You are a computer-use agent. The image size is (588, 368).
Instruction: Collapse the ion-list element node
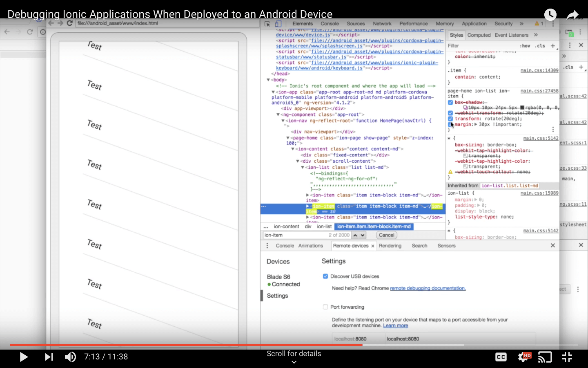[303, 168]
